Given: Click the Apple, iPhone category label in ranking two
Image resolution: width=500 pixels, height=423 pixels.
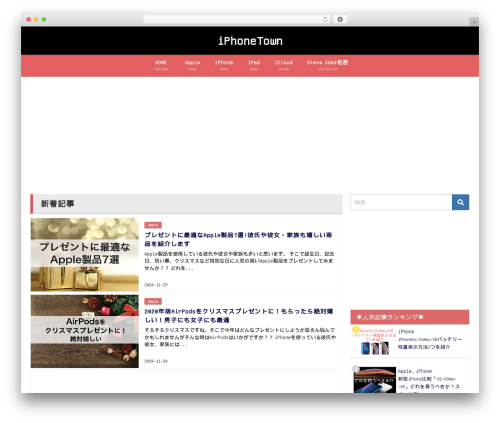Looking at the screenshot, I should [x=415, y=371].
